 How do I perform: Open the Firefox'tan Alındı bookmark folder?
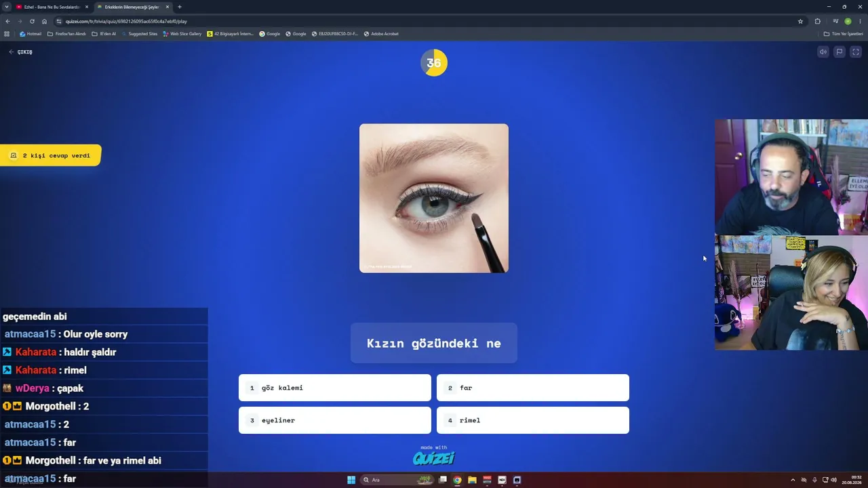(x=66, y=34)
